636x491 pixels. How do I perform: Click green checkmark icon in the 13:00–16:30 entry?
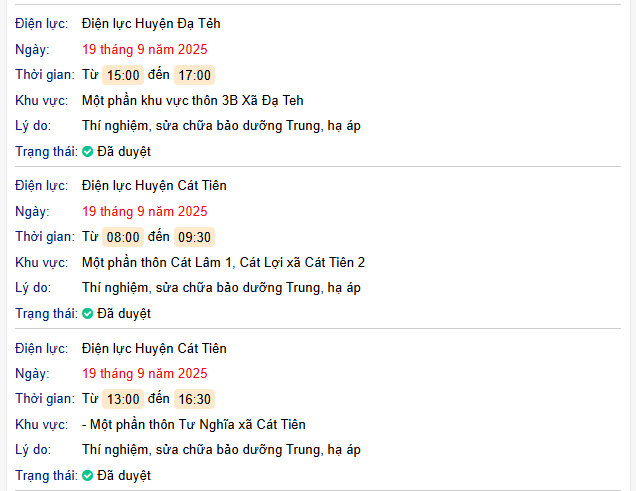tap(88, 476)
